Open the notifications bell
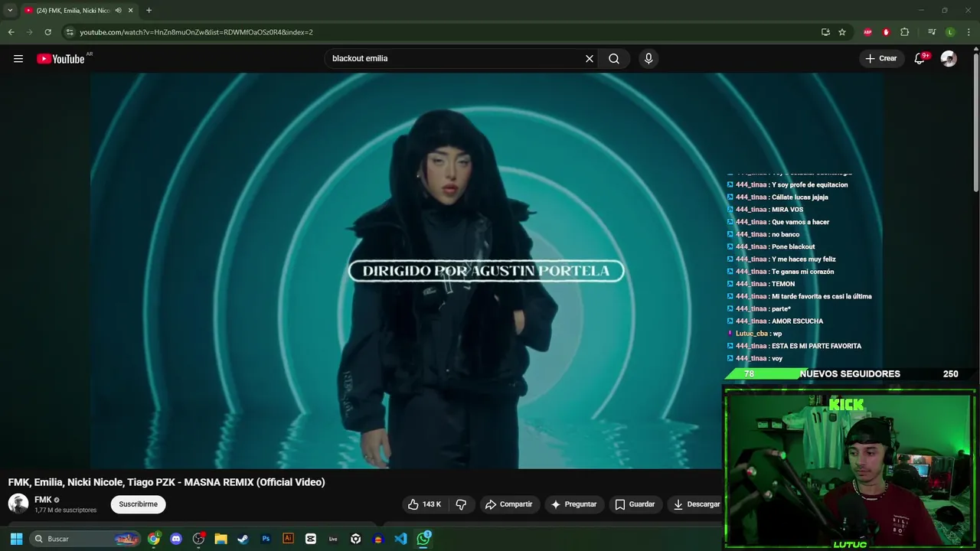 (920, 59)
